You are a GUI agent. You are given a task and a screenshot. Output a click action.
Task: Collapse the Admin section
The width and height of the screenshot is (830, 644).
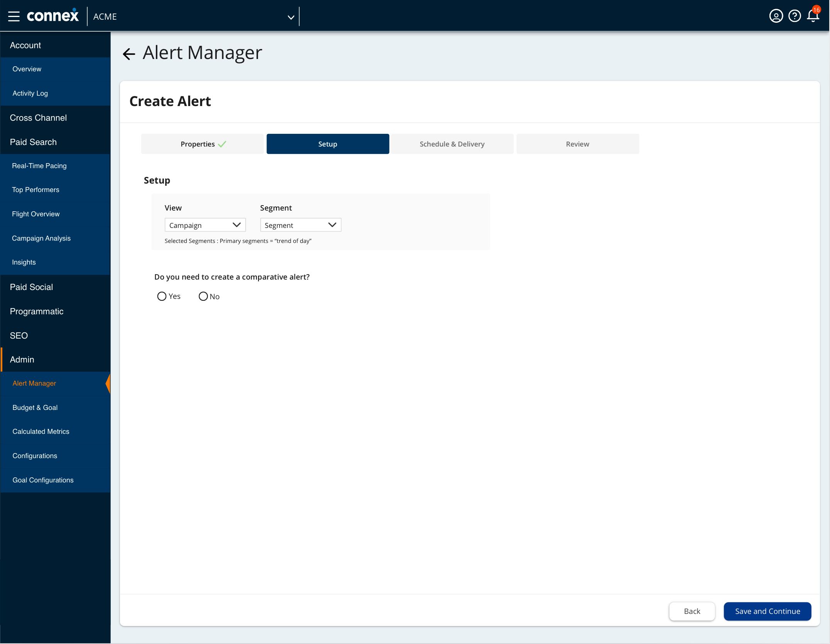coord(56,359)
